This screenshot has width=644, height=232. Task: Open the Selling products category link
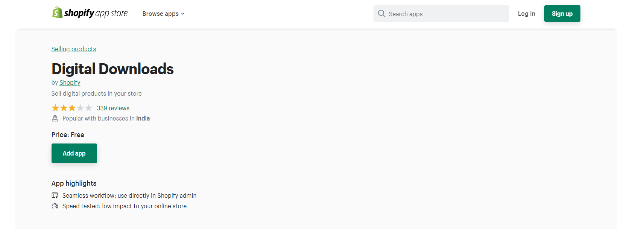tap(74, 49)
